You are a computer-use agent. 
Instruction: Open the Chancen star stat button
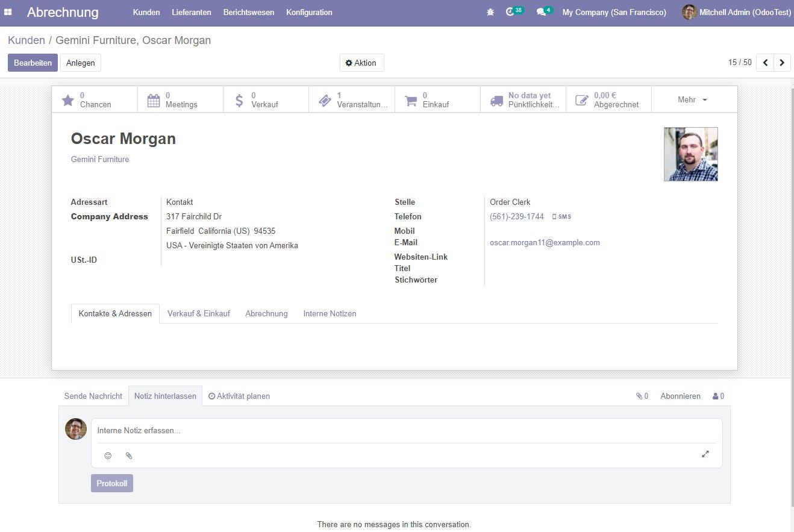(x=95, y=99)
